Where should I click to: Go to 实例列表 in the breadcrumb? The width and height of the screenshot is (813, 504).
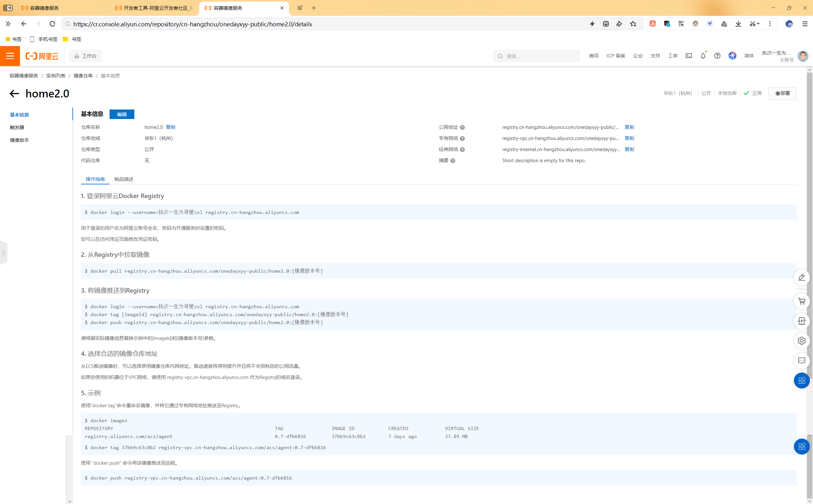(56, 76)
